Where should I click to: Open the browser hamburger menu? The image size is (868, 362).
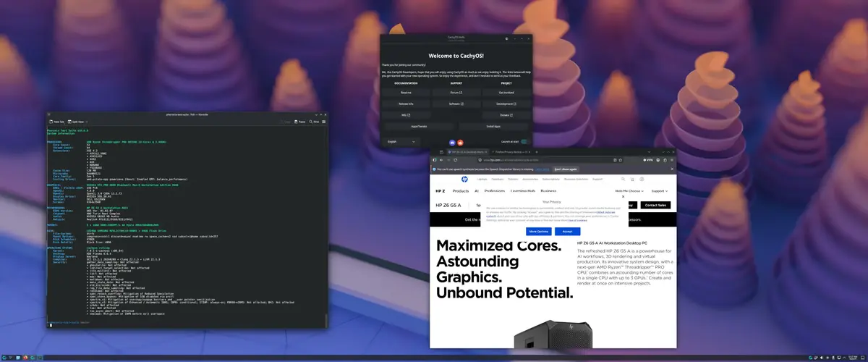pyautogui.click(x=672, y=160)
